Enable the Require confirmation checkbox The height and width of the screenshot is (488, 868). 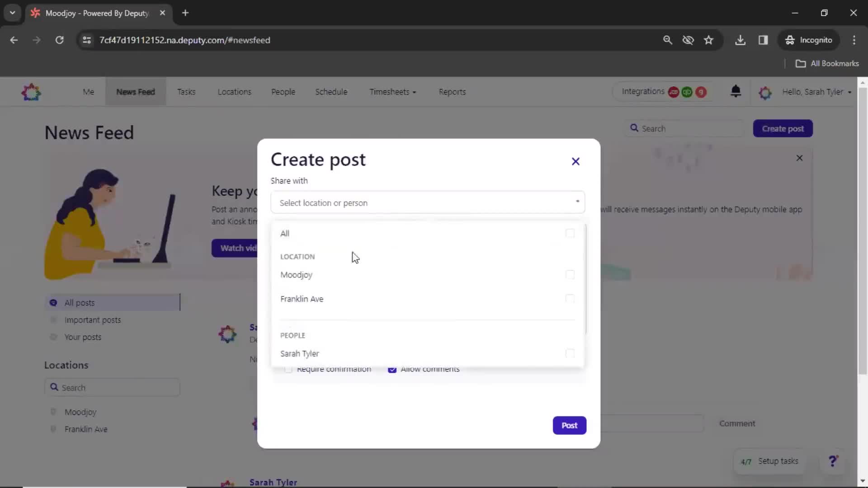coord(288,369)
